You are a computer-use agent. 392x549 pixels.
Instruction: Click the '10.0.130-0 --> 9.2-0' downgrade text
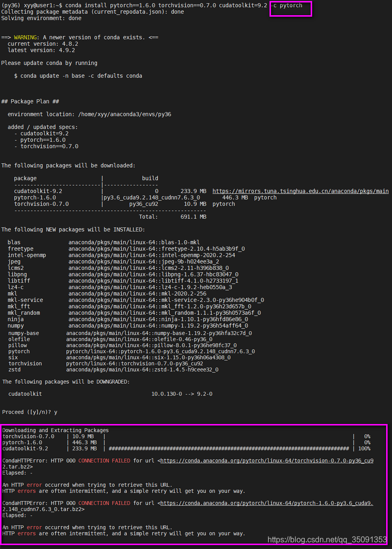(182, 394)
